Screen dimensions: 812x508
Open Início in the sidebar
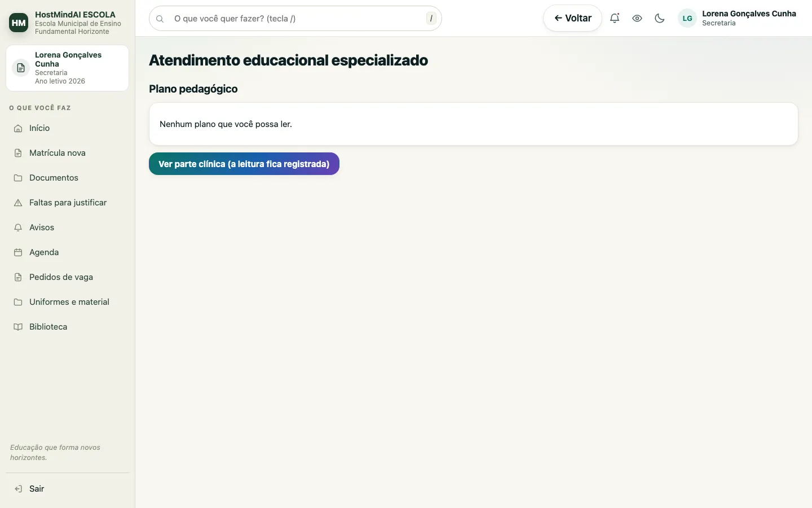68,128
